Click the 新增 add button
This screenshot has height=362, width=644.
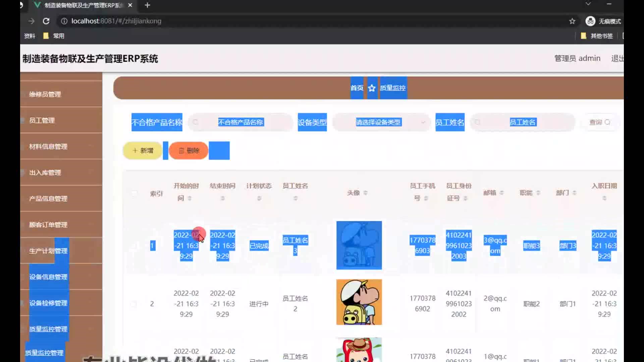tap(143, 150)
